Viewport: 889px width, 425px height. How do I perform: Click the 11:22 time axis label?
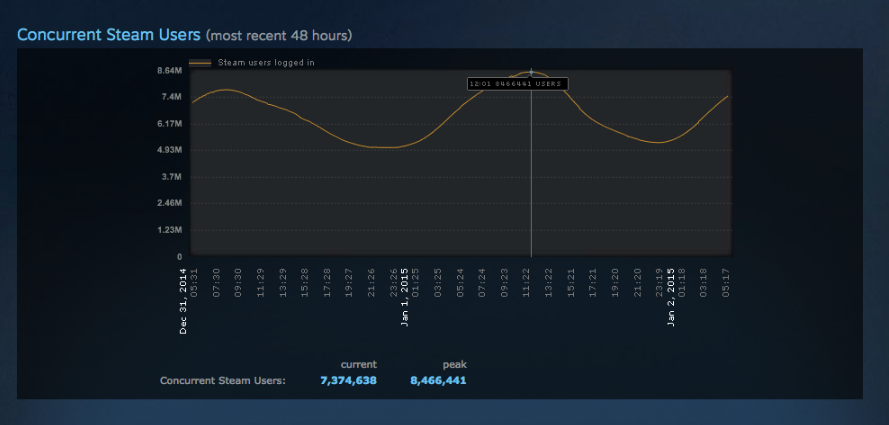pos(526,282)
